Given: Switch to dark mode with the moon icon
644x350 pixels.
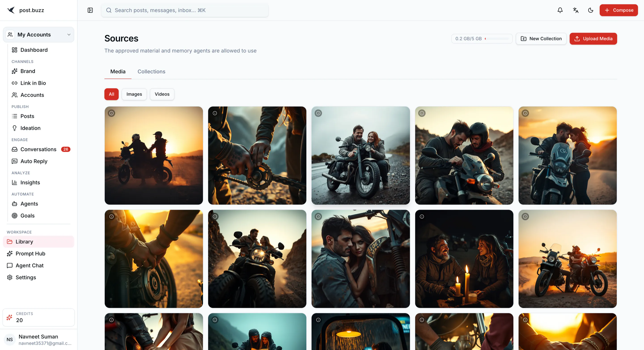Looking at the screenshot, I should [x=591, y=10].
